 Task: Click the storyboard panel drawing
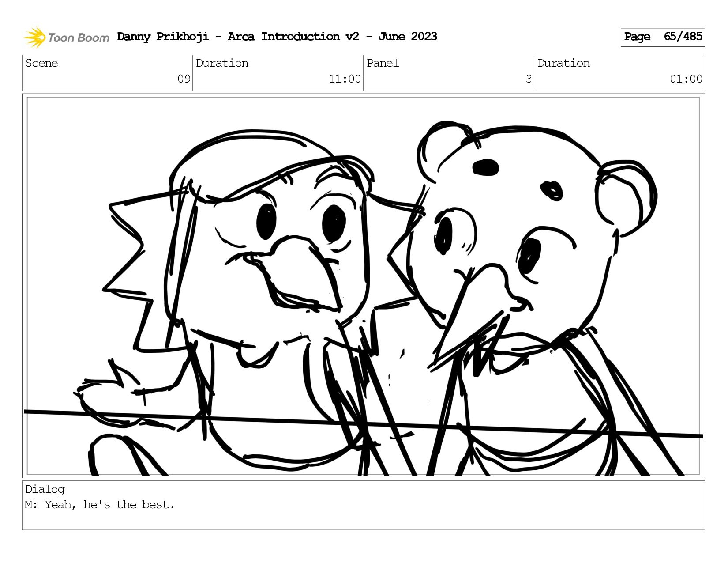click(364, 286)
